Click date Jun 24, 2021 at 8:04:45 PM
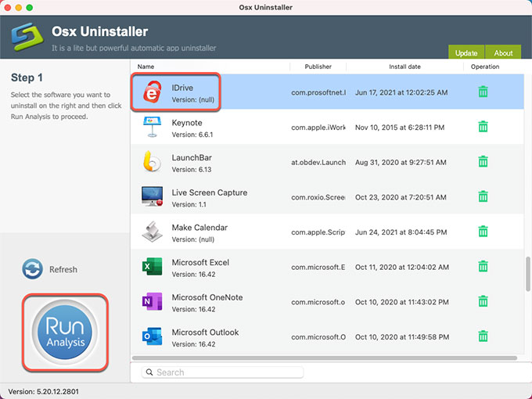 tap(401, 232)
